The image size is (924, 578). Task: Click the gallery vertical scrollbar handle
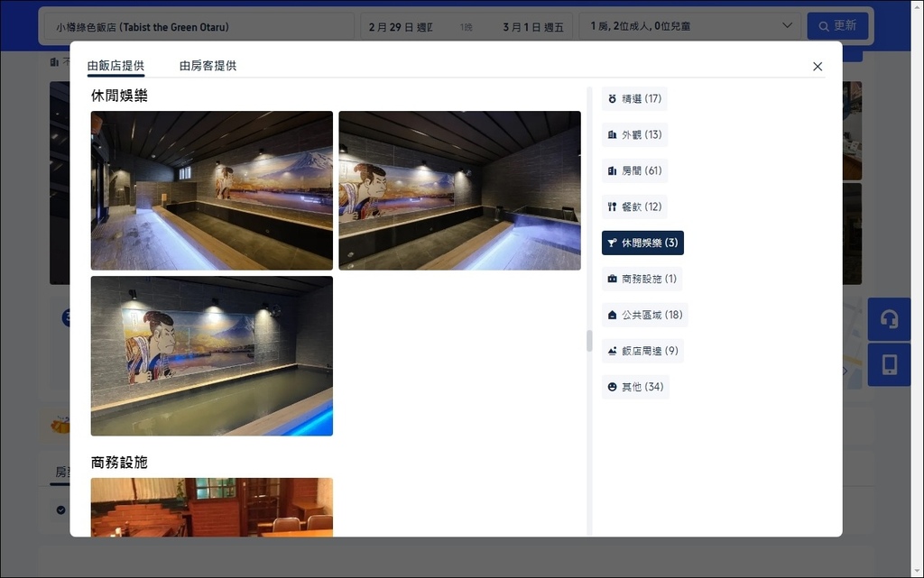tap(588, 341)
